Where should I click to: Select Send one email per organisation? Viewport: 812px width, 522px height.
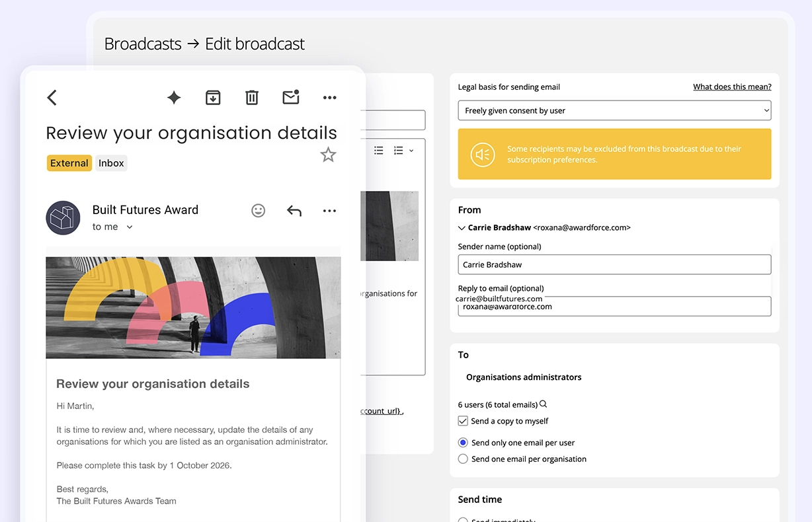[463, 459]
